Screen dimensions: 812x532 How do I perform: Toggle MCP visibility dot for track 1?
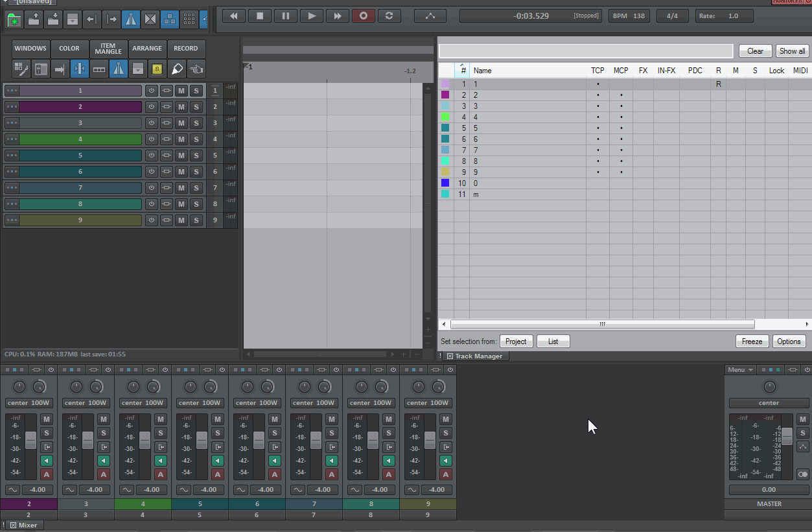[621, 84]
